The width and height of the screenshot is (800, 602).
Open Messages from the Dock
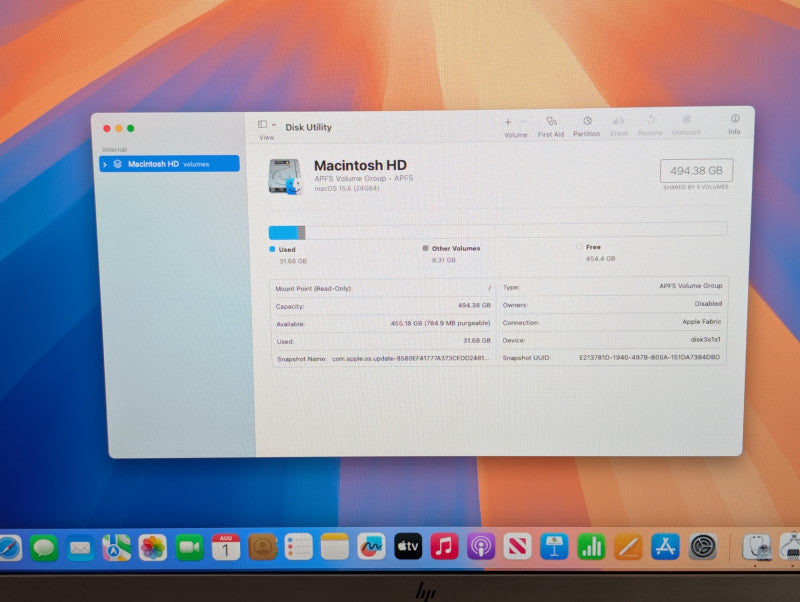coord(44,548)
